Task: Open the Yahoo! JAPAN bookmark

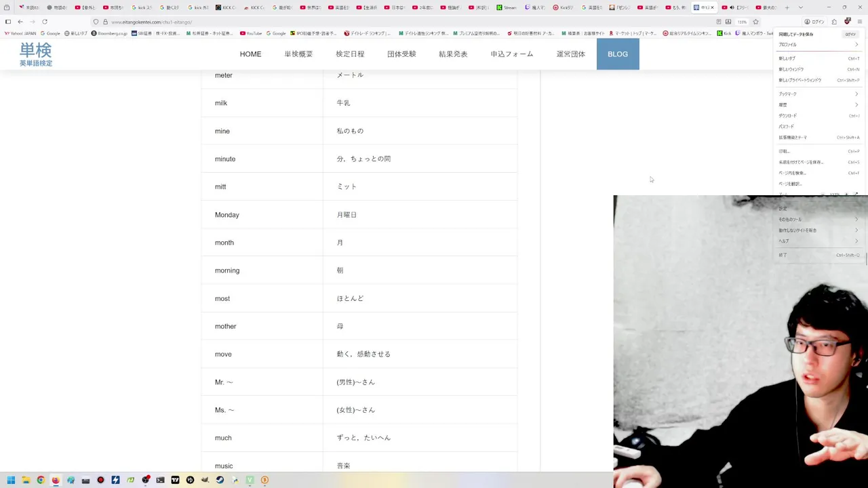Action: 20,33
